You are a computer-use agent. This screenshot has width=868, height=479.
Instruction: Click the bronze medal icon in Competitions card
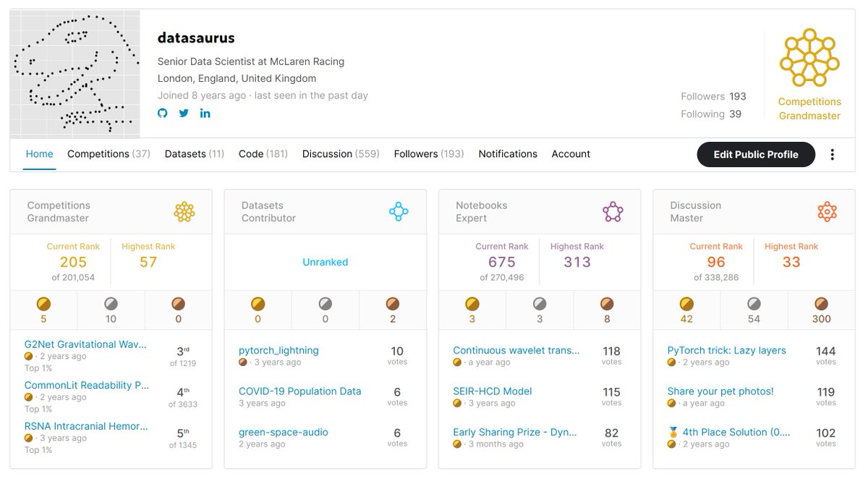click(x=178, y=303)
